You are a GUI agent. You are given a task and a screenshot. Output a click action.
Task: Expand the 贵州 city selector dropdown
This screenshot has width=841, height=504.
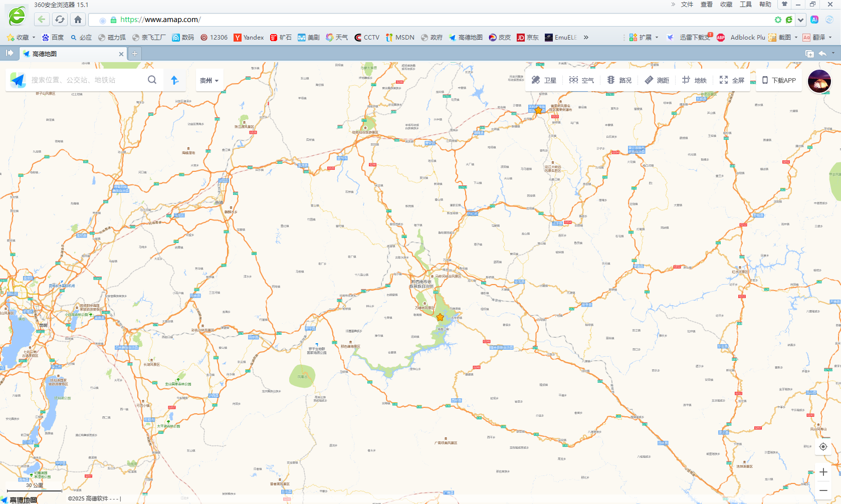[x=209, y=80]
